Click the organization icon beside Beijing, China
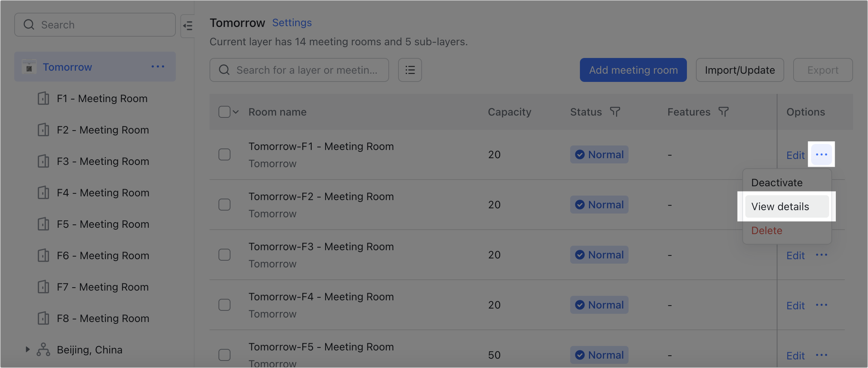 click(43, 350)
